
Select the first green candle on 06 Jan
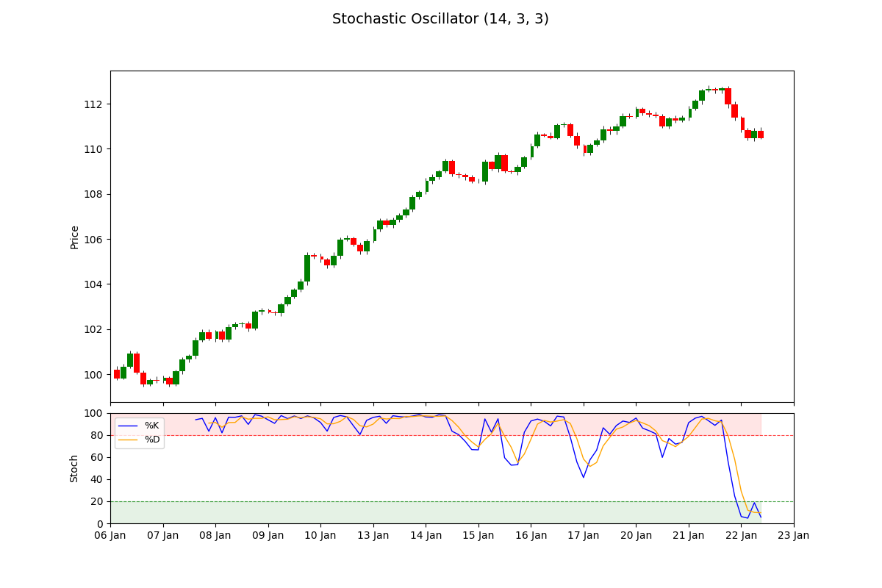coord(123,371)
